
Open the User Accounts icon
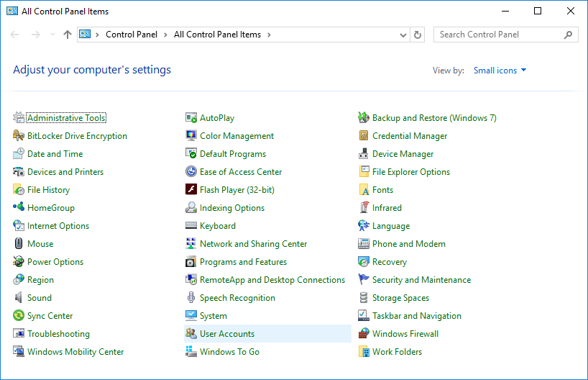(191, 333)
